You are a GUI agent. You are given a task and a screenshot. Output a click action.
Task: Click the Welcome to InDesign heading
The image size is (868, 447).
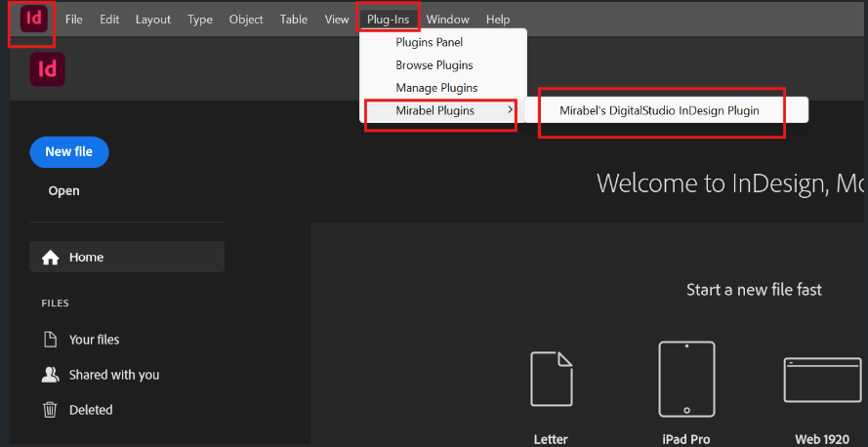[730, 183]
